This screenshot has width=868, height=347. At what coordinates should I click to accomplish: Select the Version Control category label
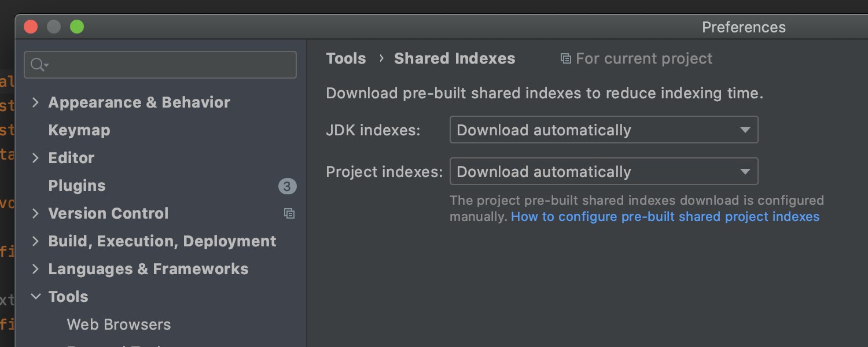click(x=109, y=213)
